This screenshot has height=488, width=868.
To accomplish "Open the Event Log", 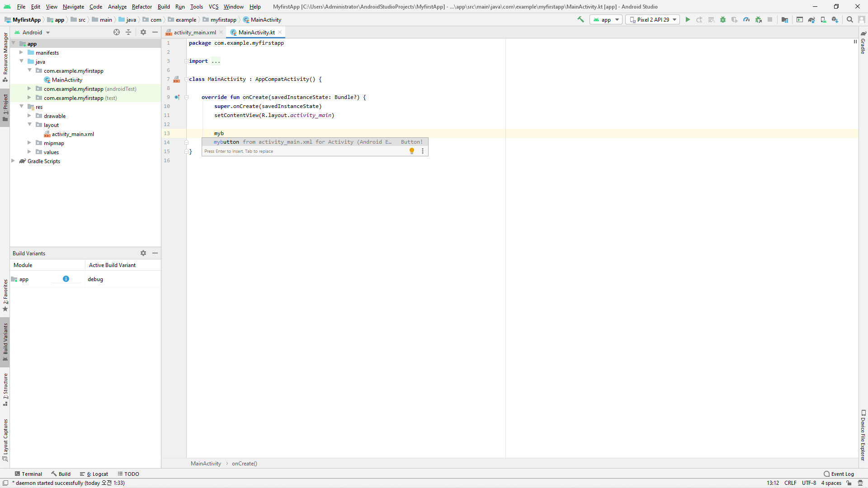I will point(839,474).
